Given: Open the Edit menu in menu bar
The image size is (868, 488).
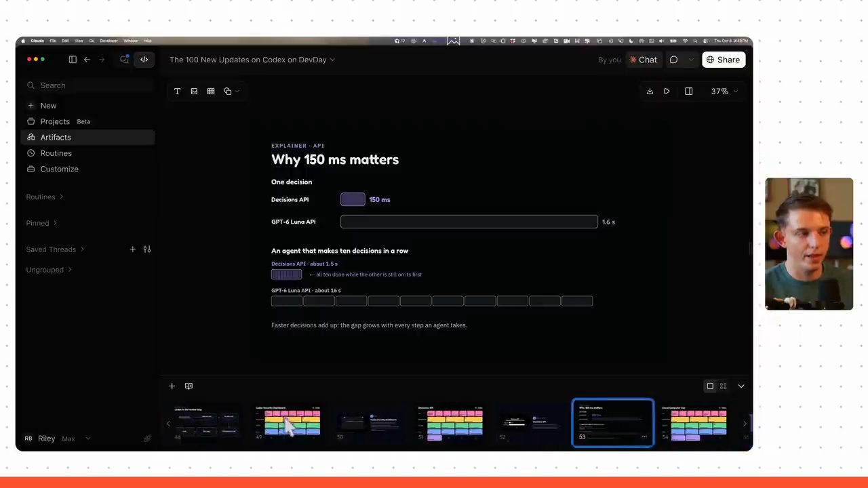Looking at the screenshot, I should [65, 41].
